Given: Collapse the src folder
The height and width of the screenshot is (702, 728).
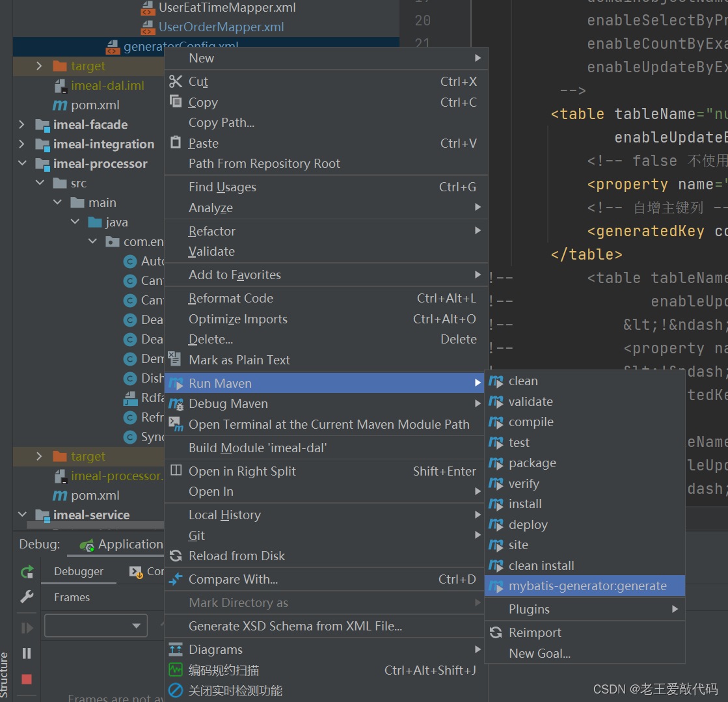Looking at the screenshot, I should (x=40, y=183).
